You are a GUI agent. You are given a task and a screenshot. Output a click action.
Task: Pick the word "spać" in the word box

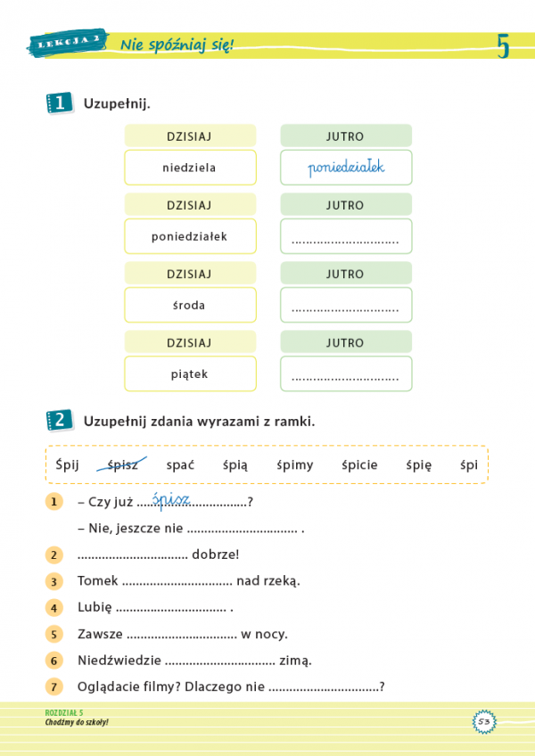coord(181,464)
